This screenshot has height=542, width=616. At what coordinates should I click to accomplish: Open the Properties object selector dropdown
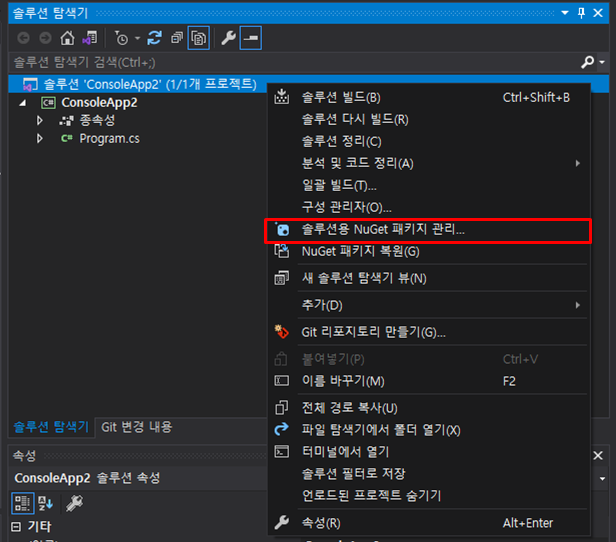pos(602,478)
